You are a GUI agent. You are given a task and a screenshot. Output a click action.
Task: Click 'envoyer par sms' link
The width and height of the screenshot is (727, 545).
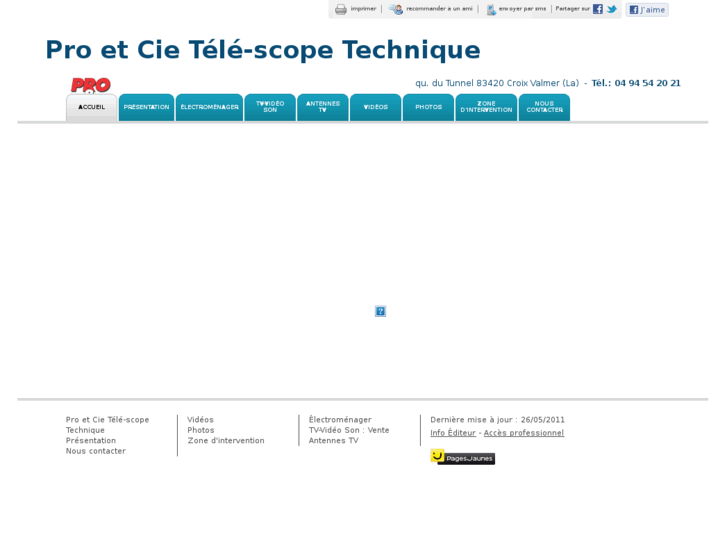coord(522,8)
